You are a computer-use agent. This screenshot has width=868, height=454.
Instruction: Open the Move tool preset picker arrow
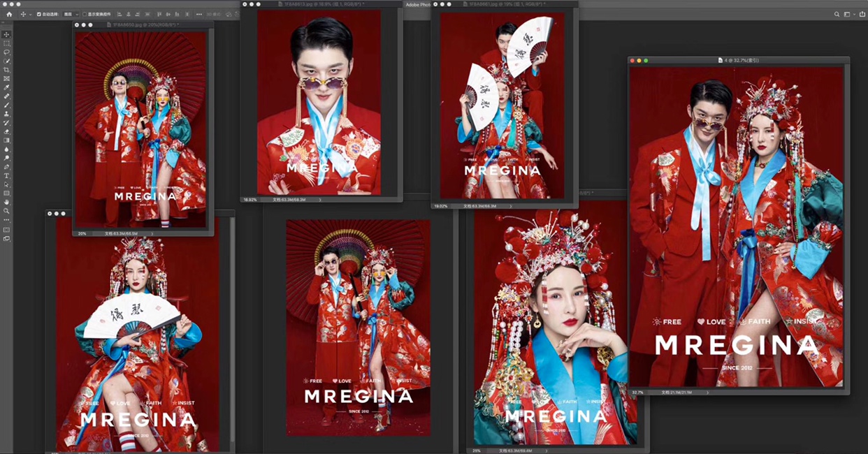tap(30, 14)
